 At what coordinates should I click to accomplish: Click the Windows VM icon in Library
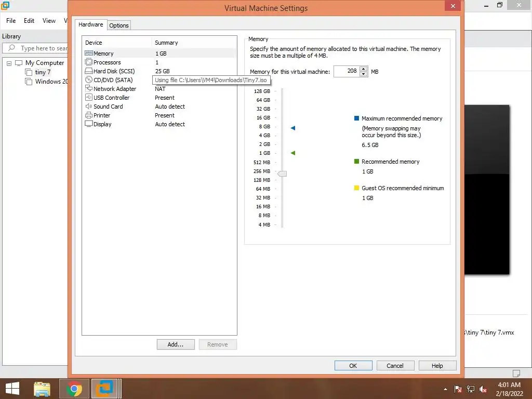point(29,82)
